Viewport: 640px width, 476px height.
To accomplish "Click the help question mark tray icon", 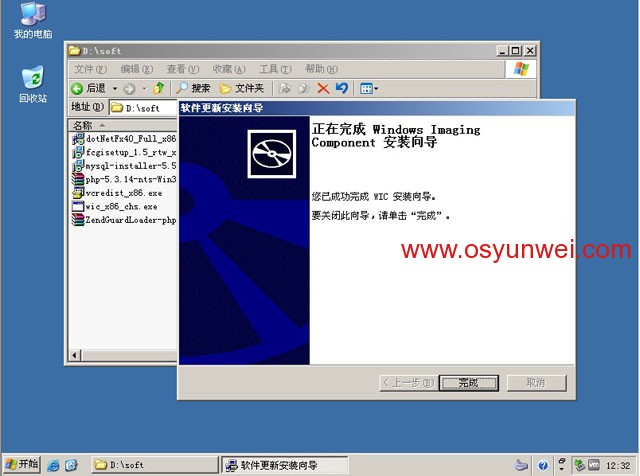I will 542,465.
